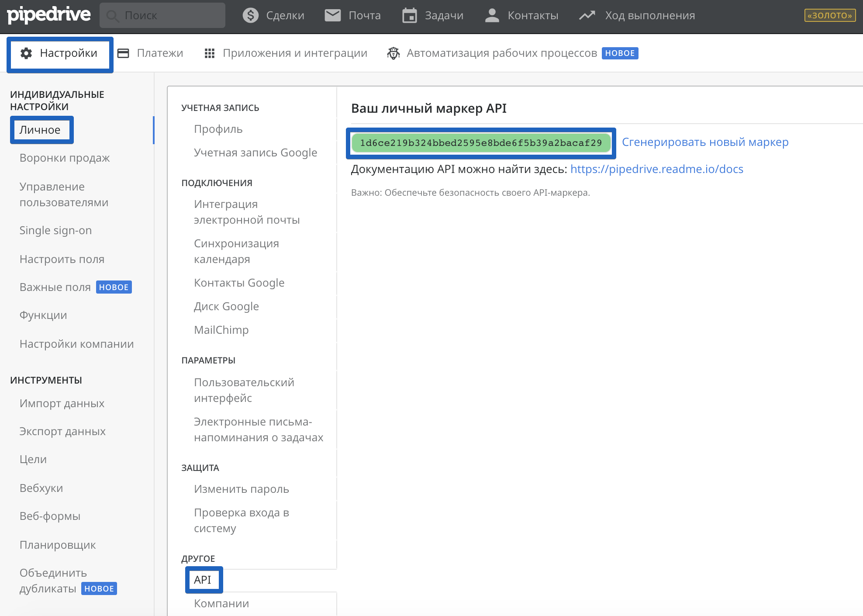Open the Контакты section

[x=533, y=15]
